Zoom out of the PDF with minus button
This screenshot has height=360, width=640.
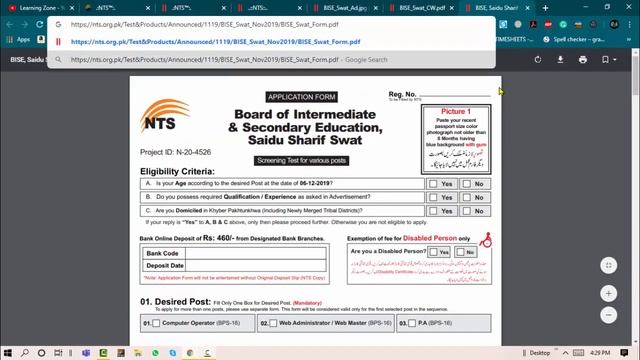point(609,315)
